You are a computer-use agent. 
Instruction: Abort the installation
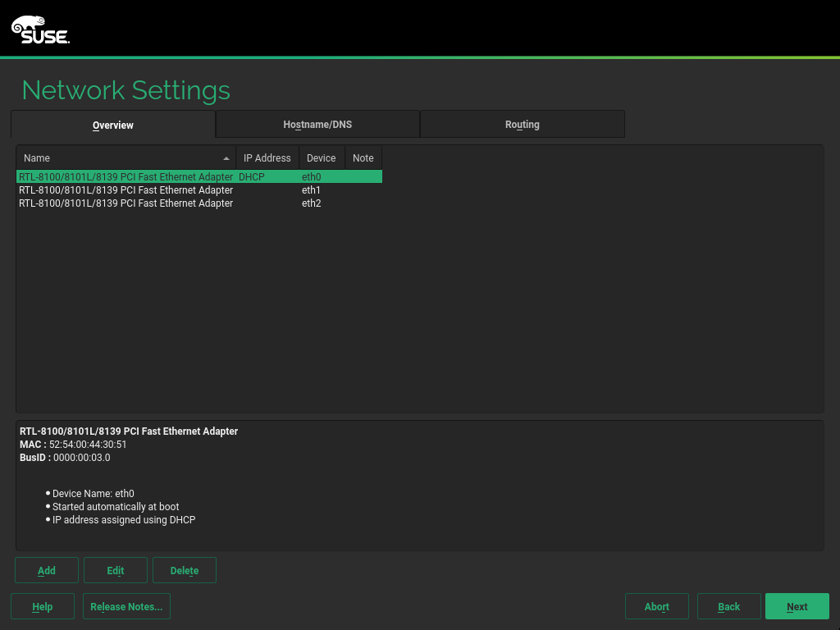tap(656, 607)
